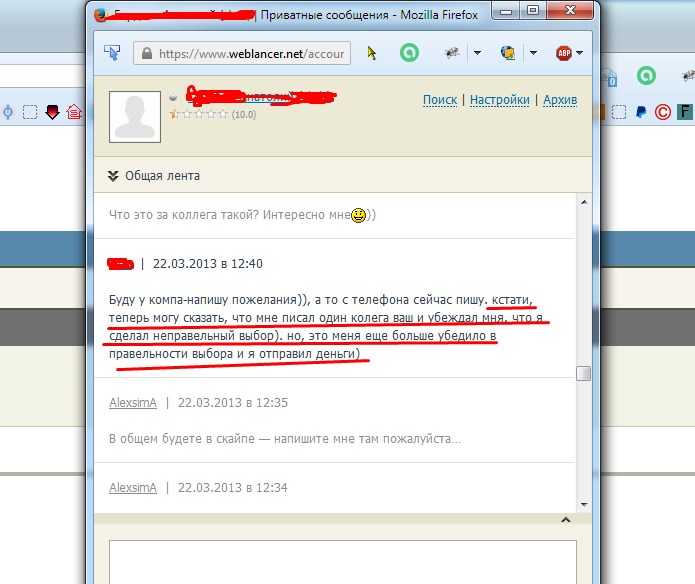
Task: Click the Adblock Plus ABP icon
Action: point(562,53)
